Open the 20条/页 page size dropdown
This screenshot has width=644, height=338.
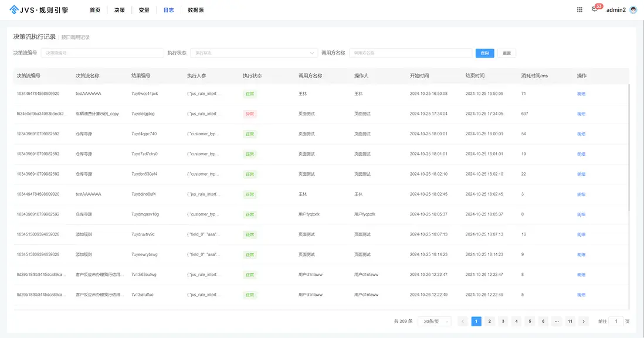(x=434, y=321)
